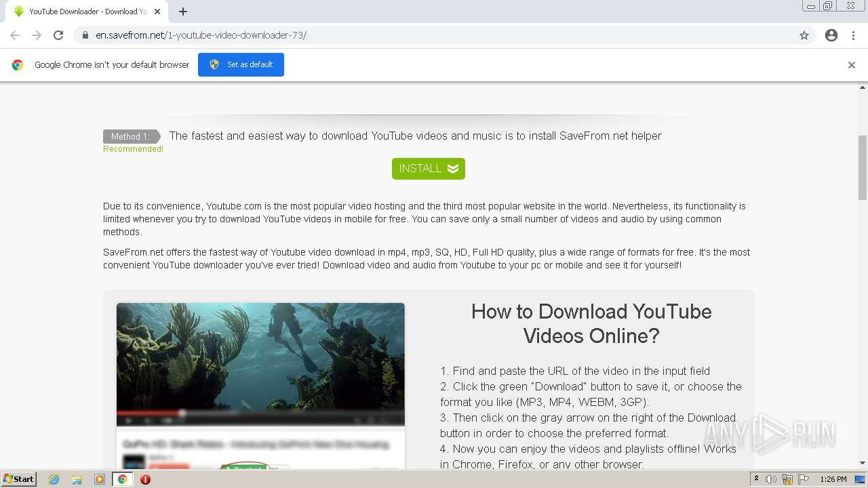Click the red Opera icon in taskbar
This screenshot has width=868, height=488.
(145, 479)
